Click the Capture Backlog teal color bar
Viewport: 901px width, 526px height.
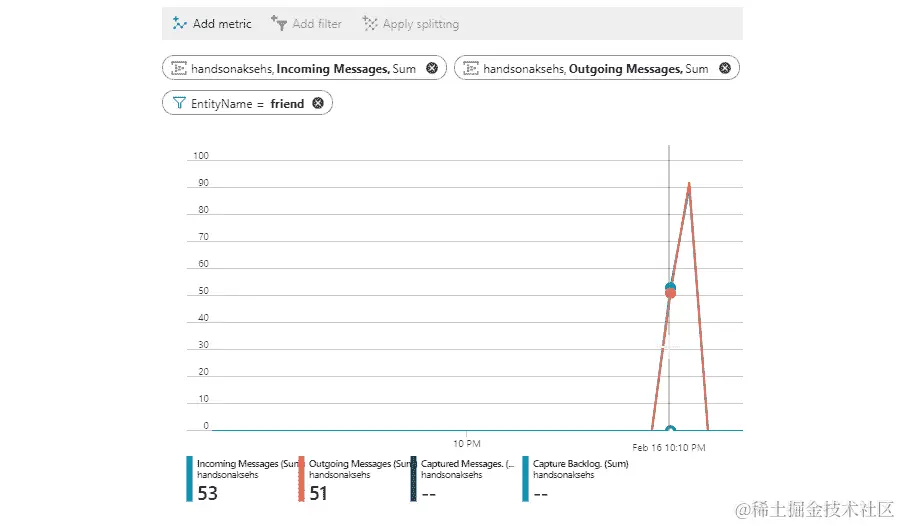point(525,479)
